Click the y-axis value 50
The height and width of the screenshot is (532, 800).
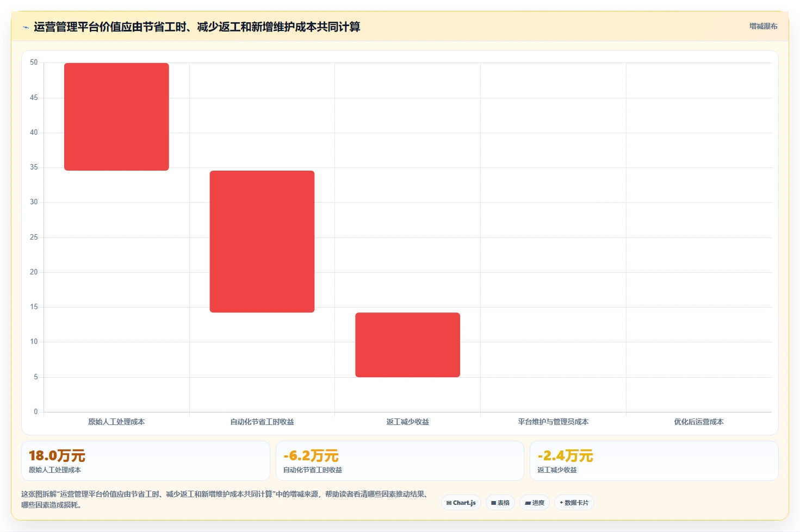pos(34,62)
